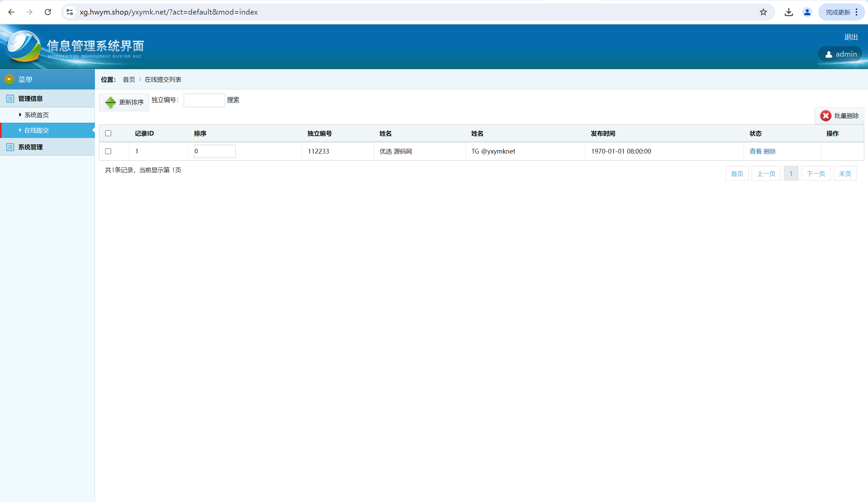Image resolution: width=868 pixels, height=502 pixels.
Task: Check the checkbox for record ID 1
Action: pyautogui.click(x=108, y=151)
